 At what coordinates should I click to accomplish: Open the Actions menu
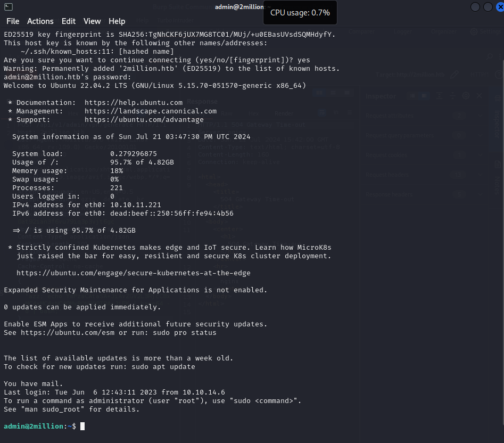(x=40, y=21)
